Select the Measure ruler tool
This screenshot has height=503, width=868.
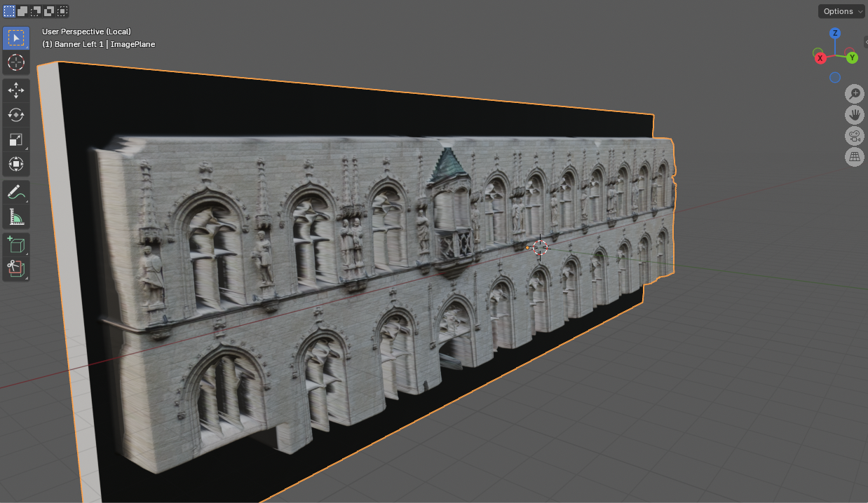click(16, 216)
